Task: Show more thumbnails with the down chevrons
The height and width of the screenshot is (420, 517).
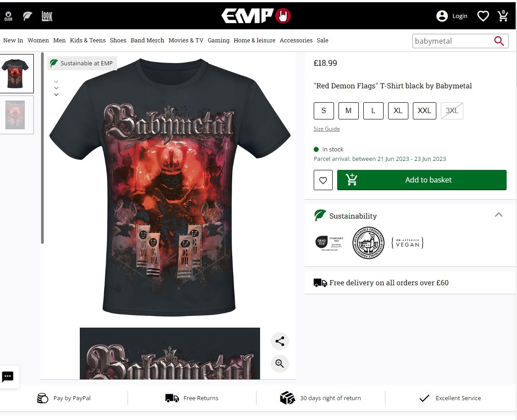Action: click(x=56, y=88)
